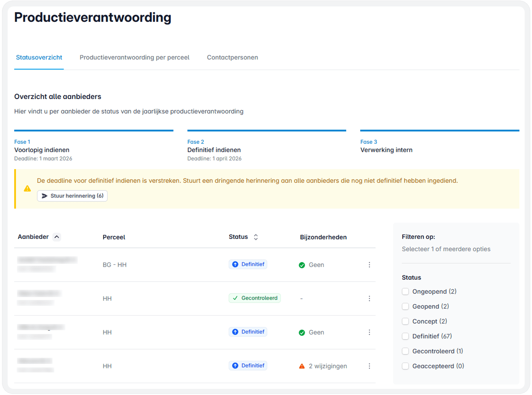Click the green check icon in the BG - HH row
The image size is (532, 395).
coord(302,265)
